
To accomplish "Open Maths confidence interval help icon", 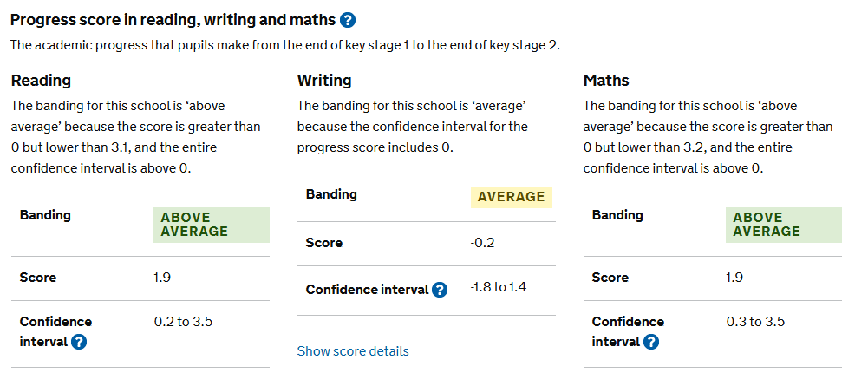I will (651, 342).
